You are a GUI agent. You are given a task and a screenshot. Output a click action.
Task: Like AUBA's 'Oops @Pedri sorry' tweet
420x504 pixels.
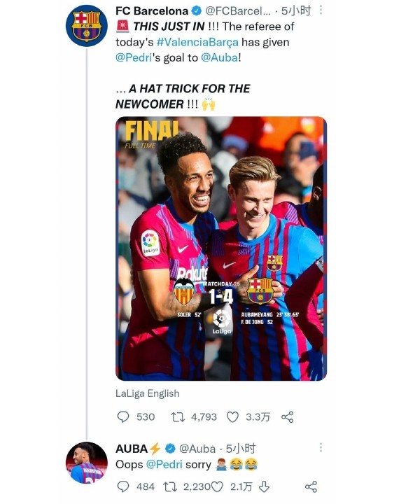[218, 486]
